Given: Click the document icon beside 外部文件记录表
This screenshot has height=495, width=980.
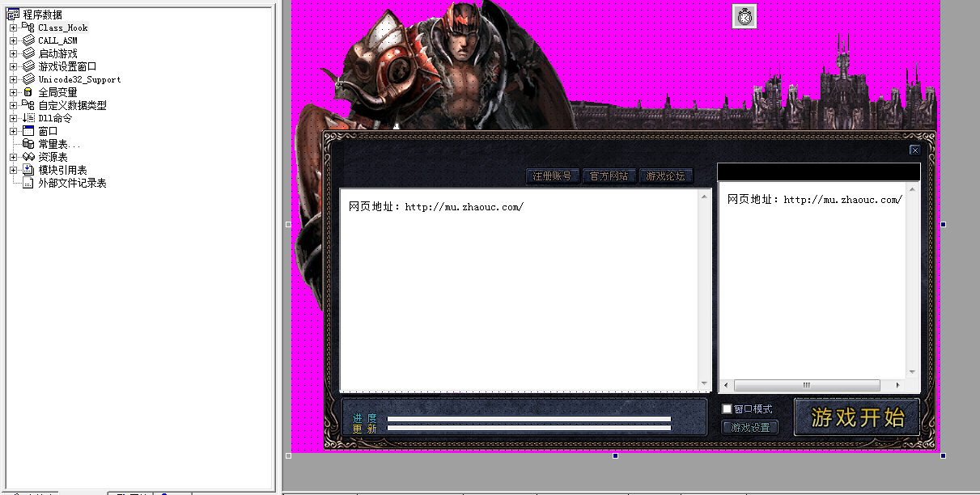Looking at the screenshot, I should tap(28, 183).
